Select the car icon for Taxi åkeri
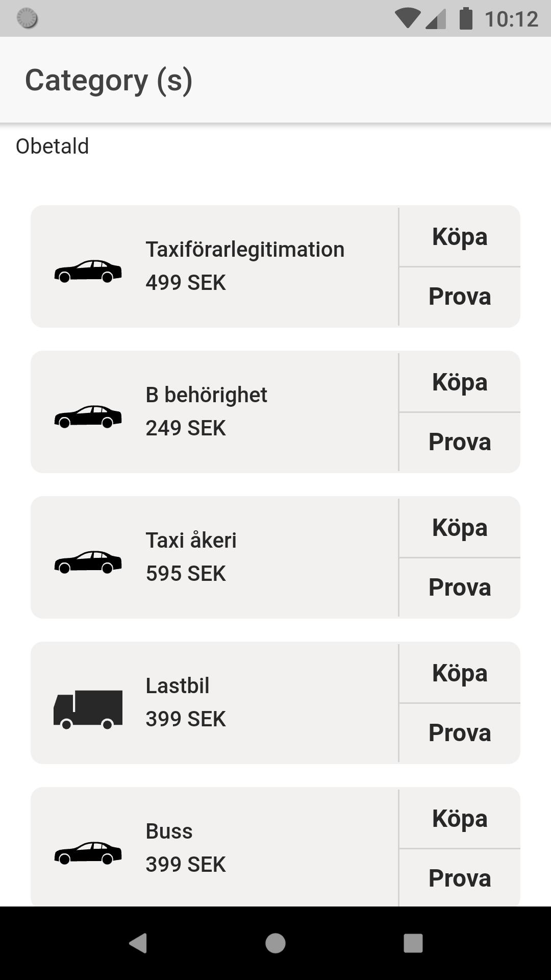 click(88, 562)
